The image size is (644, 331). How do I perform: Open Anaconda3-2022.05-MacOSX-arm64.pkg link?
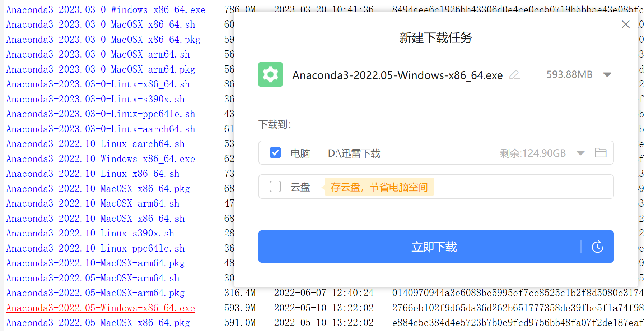pyautogui.click(x=95, y=293)
